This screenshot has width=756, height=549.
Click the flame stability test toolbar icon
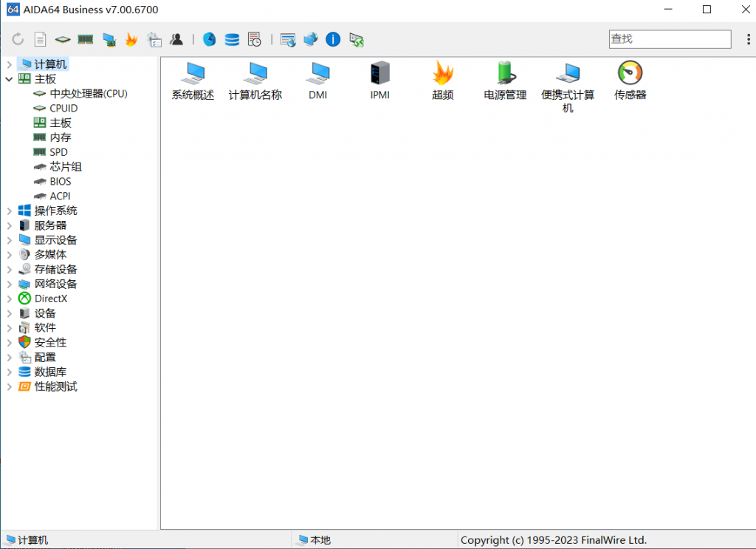click(x=131, y=40)
